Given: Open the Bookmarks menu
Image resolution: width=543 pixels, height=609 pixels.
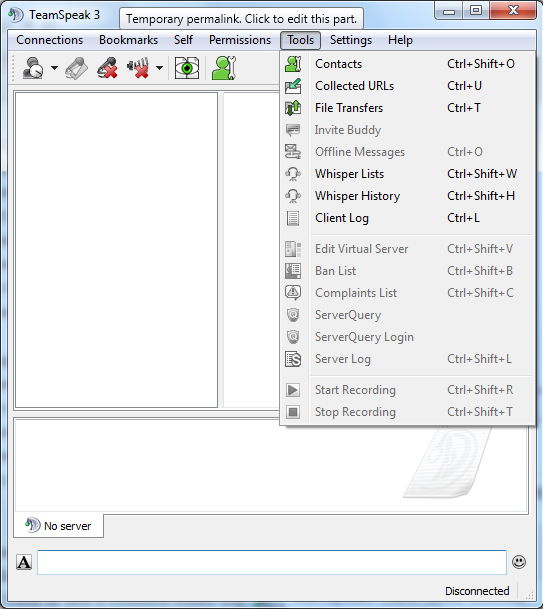Looking at the screenshot, I should pyautogui.click(x=128, y=40).
